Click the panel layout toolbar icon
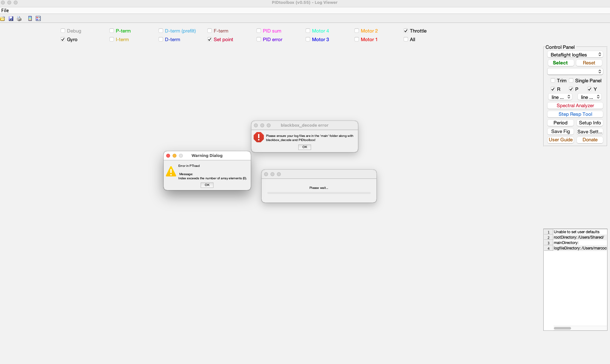 point(38,19)
